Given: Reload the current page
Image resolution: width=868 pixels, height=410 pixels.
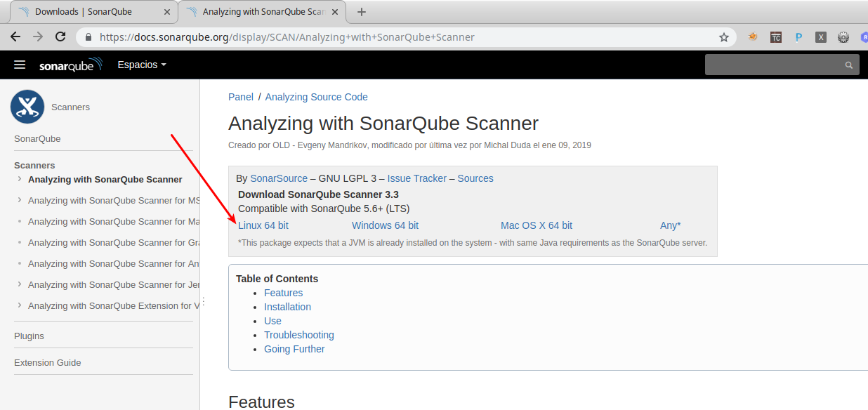Looking at the screenshot, I should tap(60, 37).
